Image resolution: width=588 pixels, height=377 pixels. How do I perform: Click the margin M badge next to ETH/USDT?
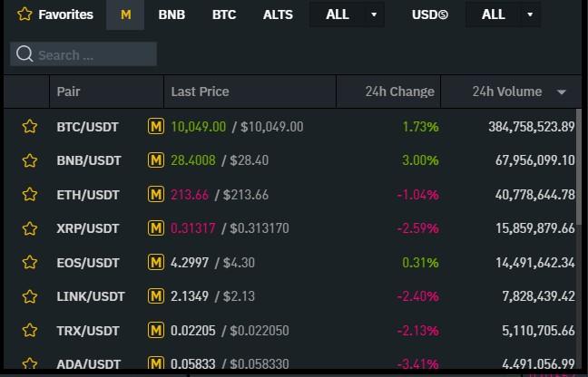(156, 195)
